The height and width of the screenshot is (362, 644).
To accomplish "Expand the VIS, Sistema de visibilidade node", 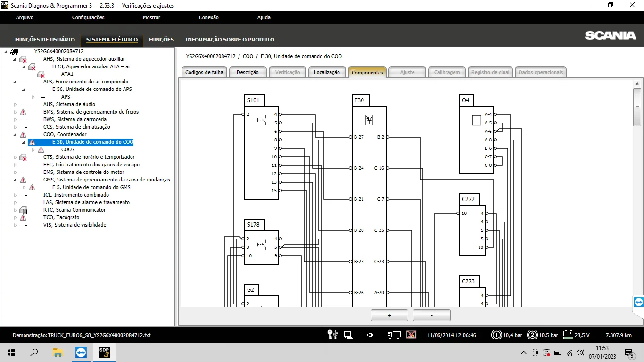I will [x=15, y=225].
